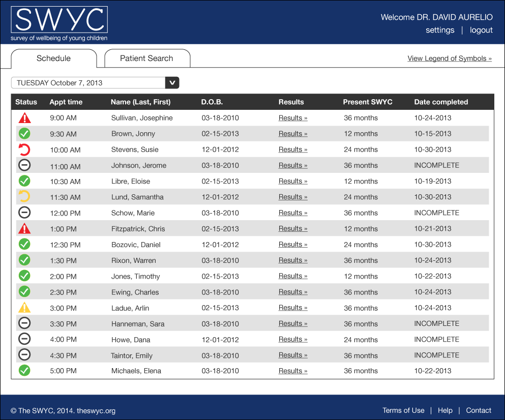Click the Name (Last, First) column header
The height and width of the screenshot is (420, 505).
[x=141, y=102]
